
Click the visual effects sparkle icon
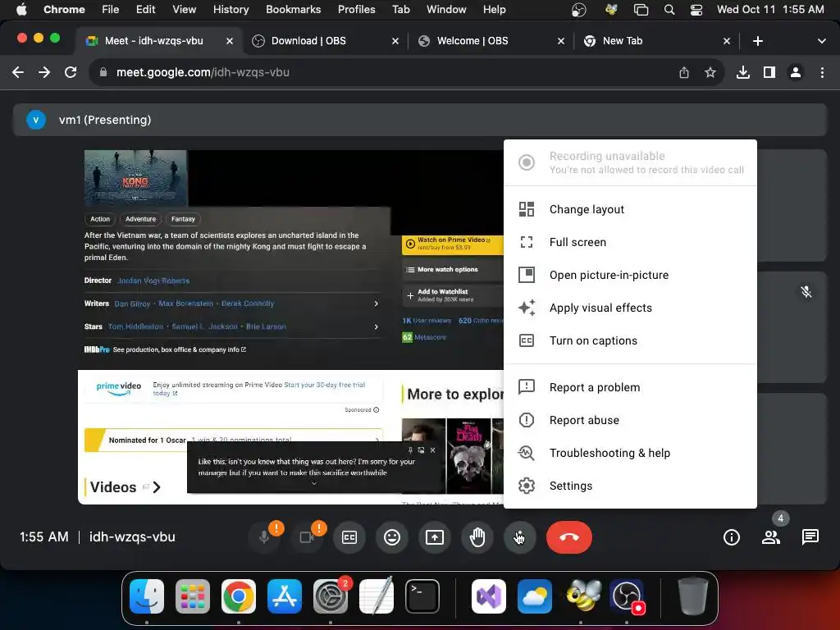point(527,308)
